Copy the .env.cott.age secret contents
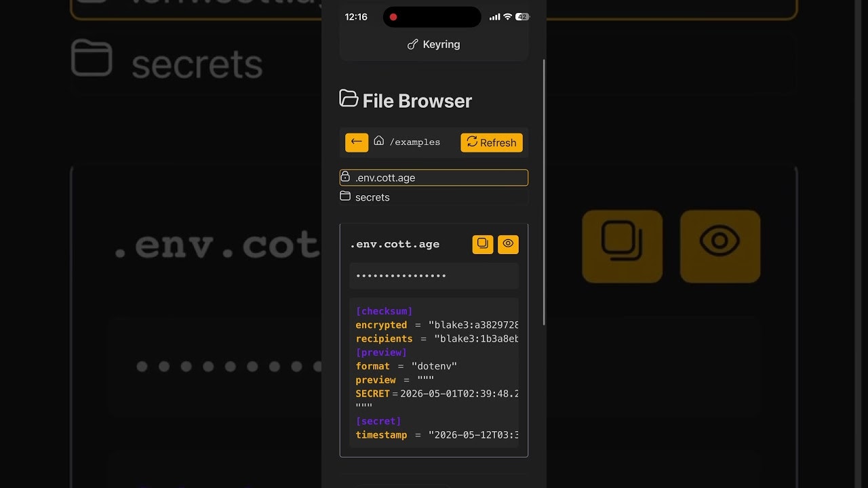Viewport: 868px width, 488px height. (x=483, y=244)
